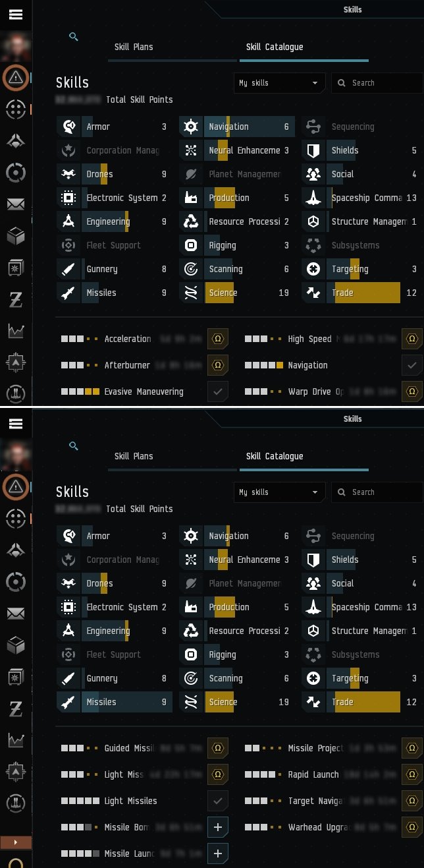Image resolution: width=424 pixels, height=868 pixels.
Task: Switch to Skill Plans tab in upper window
Action: coord(134,47)
